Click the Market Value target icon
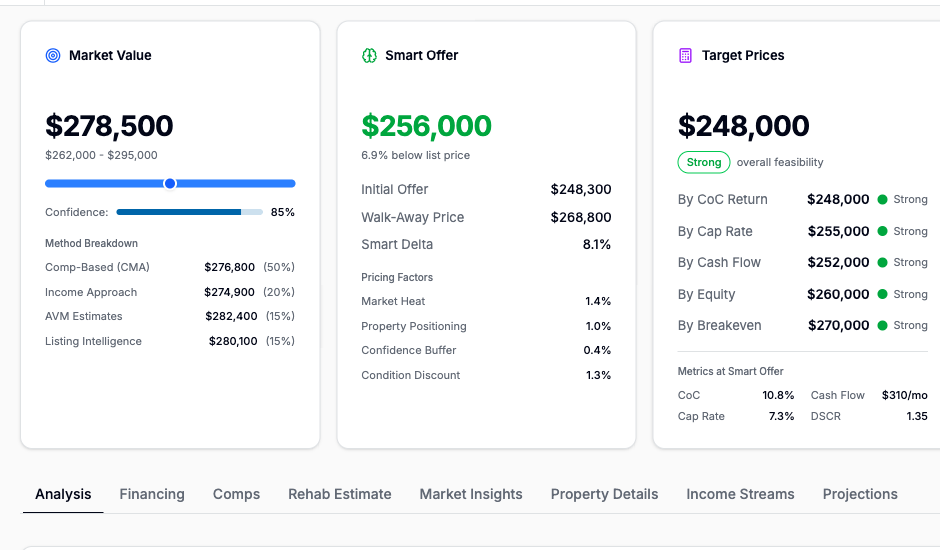 click(x=53, y=56)
